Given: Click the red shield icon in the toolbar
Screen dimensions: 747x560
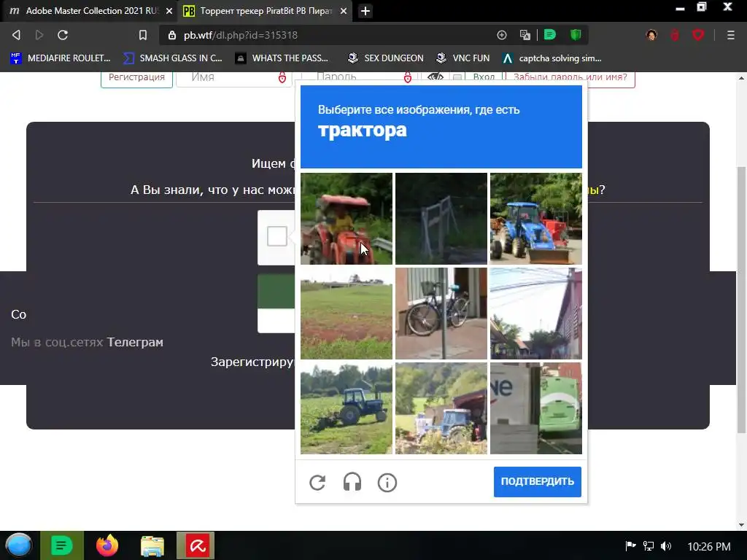Looking at the screenshot, I should click(x=698, y=35).
